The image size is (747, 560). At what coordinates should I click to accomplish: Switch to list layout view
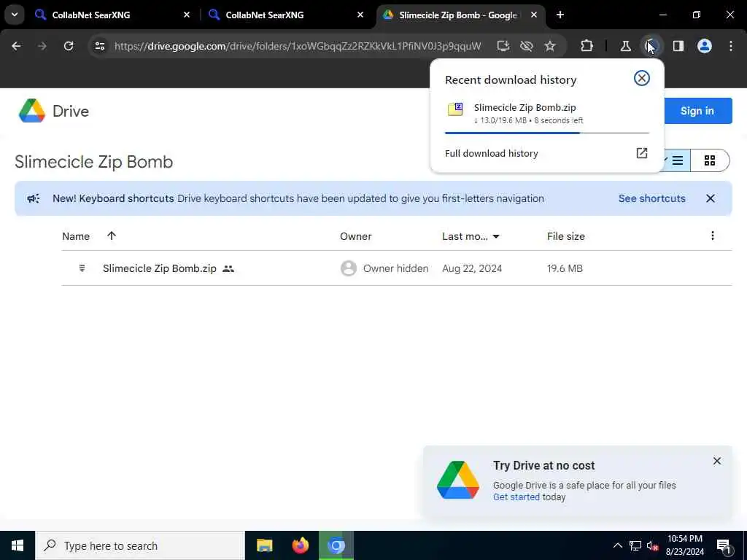point(677,160)
